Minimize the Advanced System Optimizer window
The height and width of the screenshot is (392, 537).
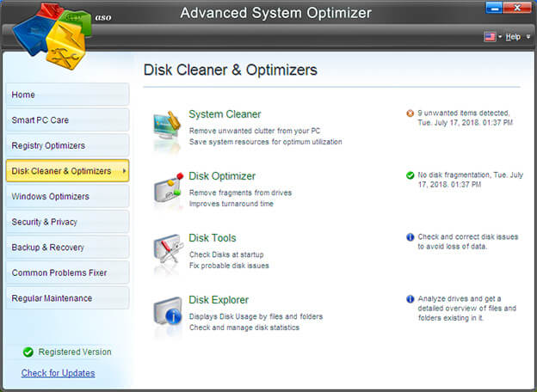pyautogui.click(x=494, y=8)
